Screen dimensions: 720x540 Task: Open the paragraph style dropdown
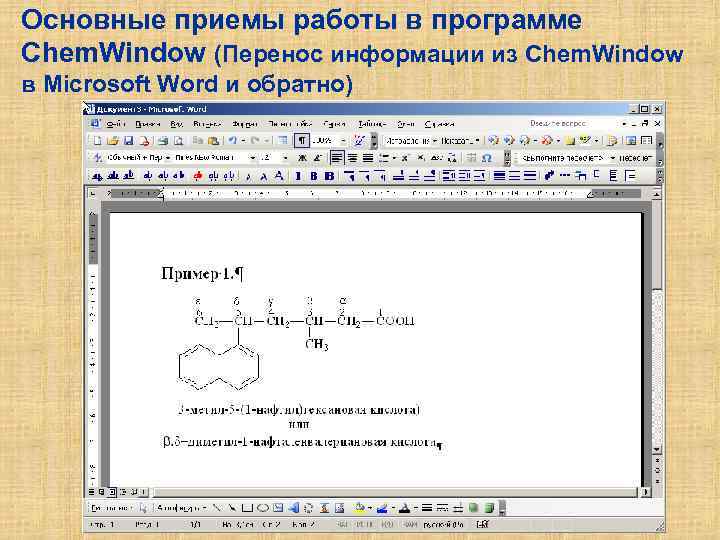tap(168, 158)
